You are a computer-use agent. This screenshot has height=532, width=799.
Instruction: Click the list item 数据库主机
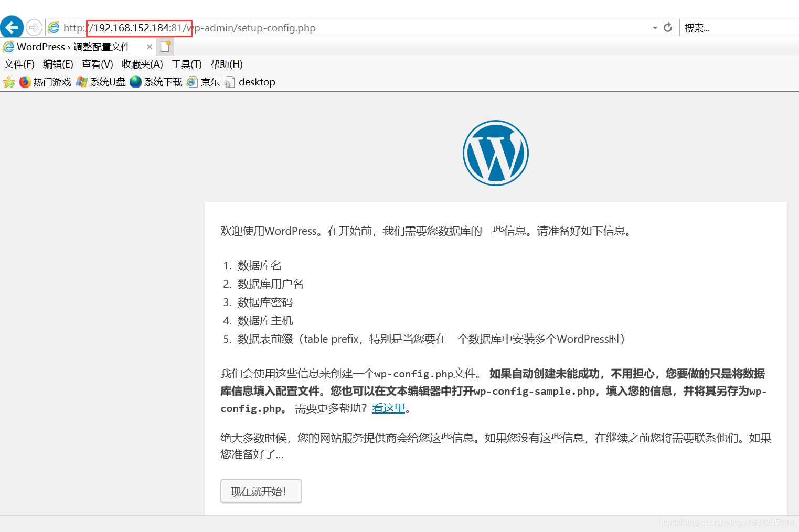265,321
